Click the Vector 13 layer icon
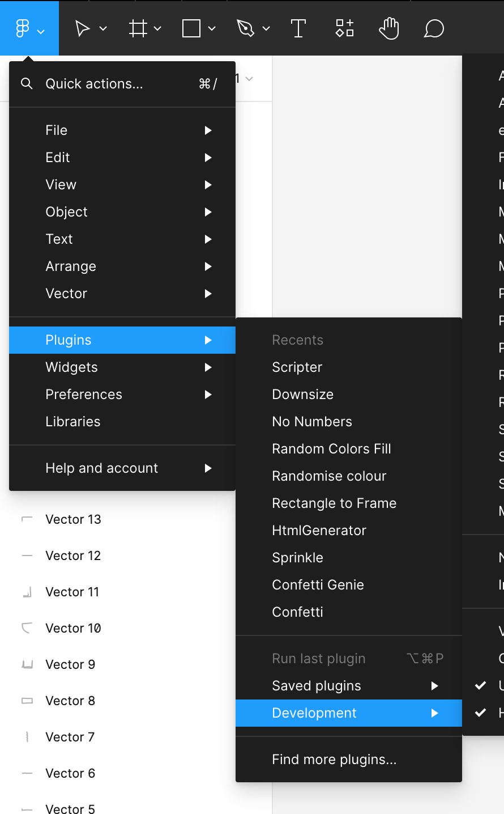 [x=27, y=519]
